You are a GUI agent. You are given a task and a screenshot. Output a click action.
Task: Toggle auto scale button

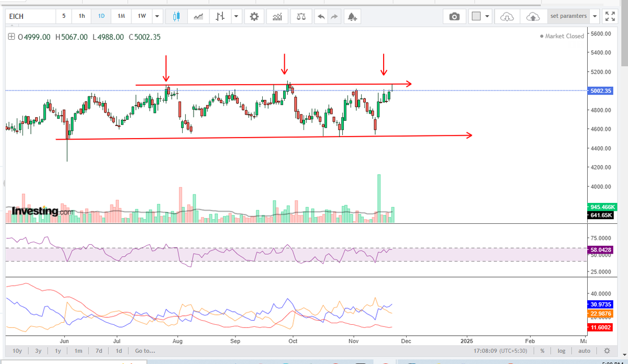585,350
